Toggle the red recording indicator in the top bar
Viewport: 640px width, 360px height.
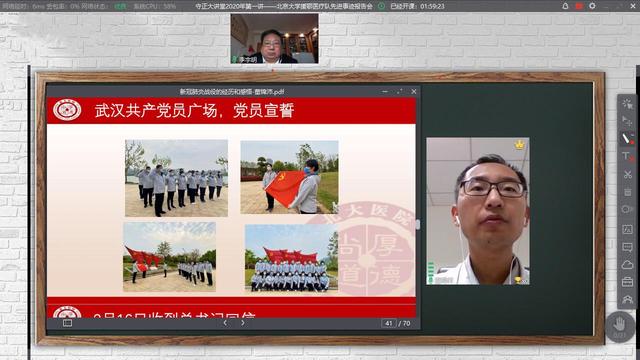(x=579, y=6)
